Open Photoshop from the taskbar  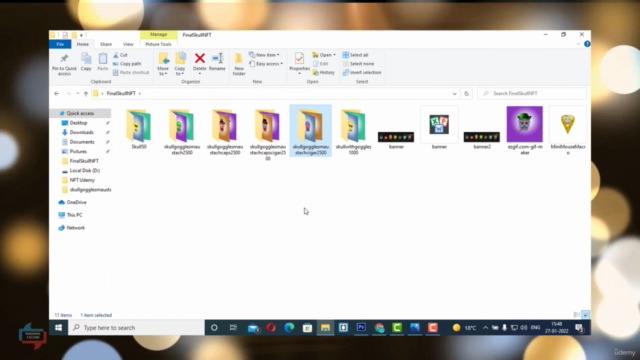[x=361, y=328]
